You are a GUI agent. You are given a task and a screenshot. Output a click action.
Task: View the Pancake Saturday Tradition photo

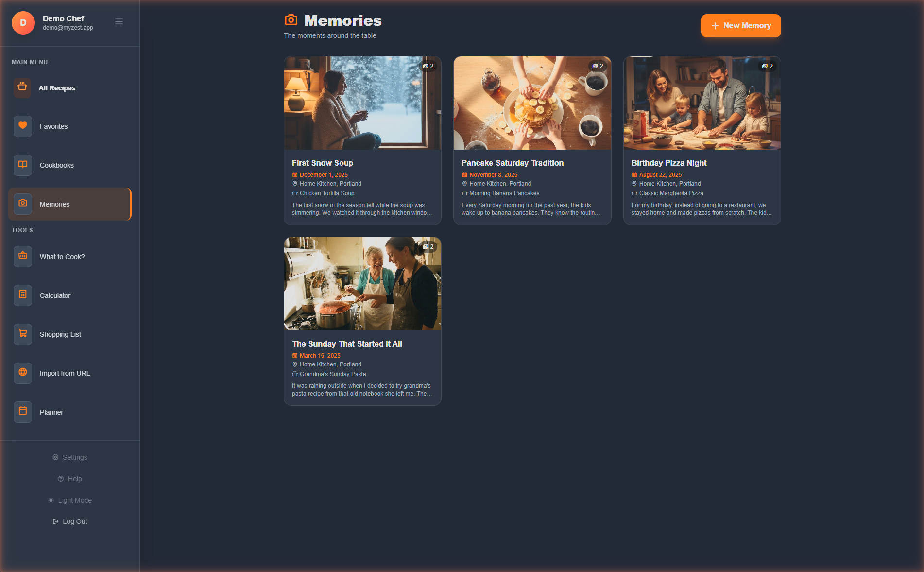pos(532,103)
